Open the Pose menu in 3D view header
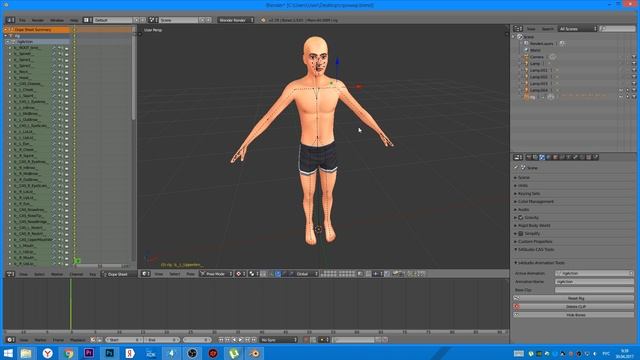 190,274
